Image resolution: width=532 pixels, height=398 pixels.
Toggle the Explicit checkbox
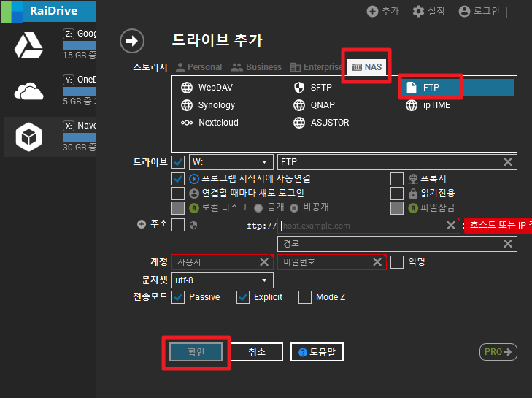tap(243, 297)
